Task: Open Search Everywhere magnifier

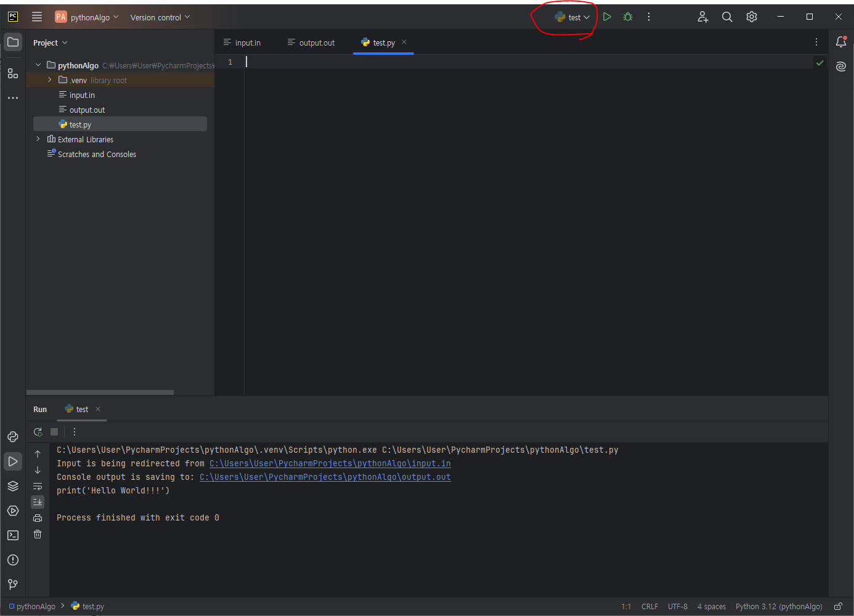Action: 727,17
